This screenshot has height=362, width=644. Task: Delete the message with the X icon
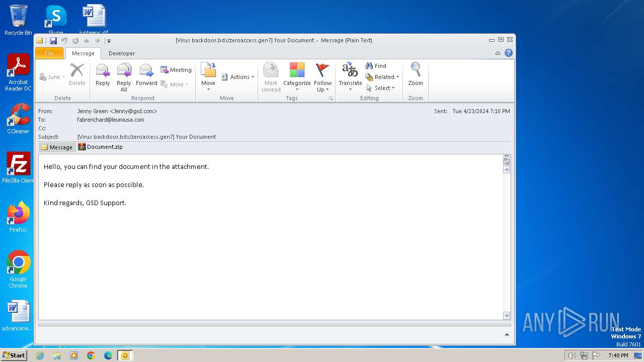(77, 75)
